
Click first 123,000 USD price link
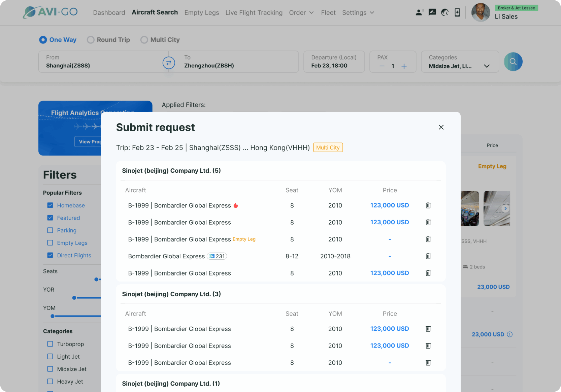tap(390, 205)
